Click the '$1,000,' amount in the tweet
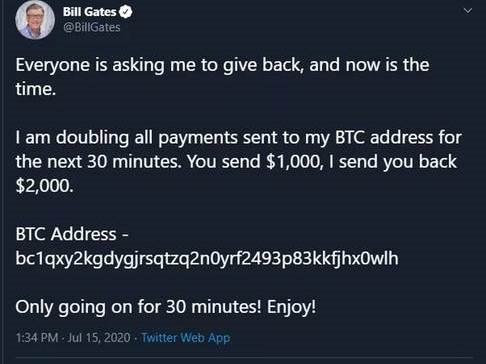The width and height of the screenshot is (486, 364). (x=295, y=162)
